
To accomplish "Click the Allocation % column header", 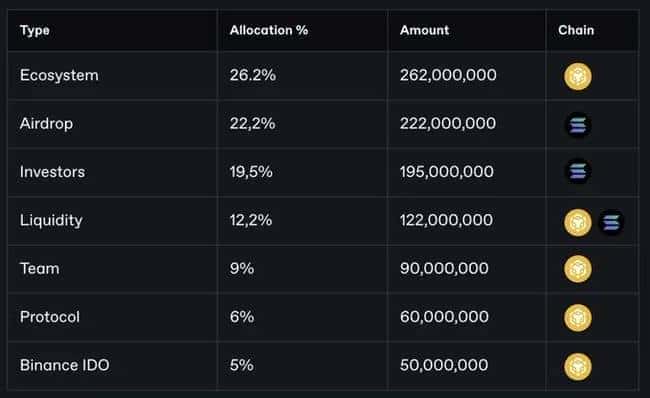I will 269,30.
